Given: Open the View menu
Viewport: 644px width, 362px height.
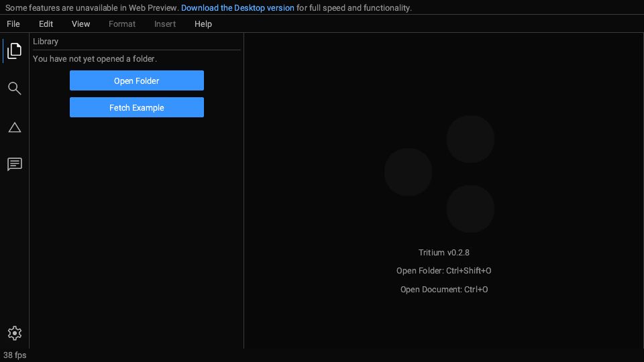Looking at the screenshot, I should coord(81,24).
